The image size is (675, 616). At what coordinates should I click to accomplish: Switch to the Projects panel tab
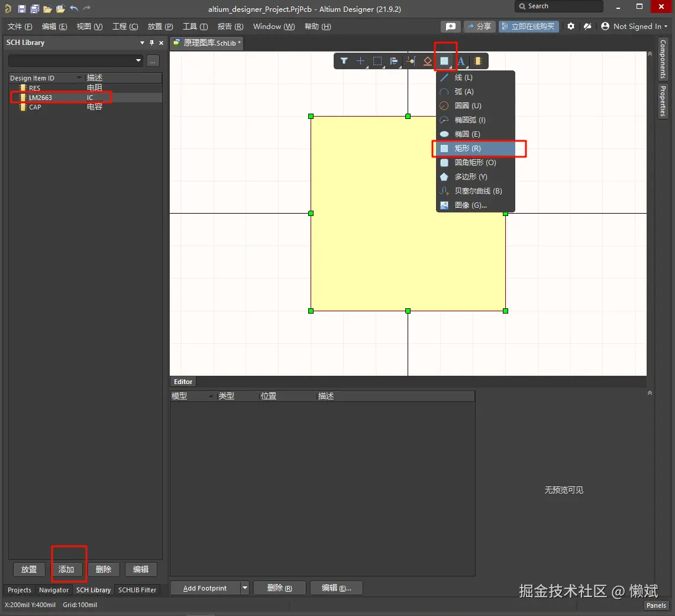[20, 590]
